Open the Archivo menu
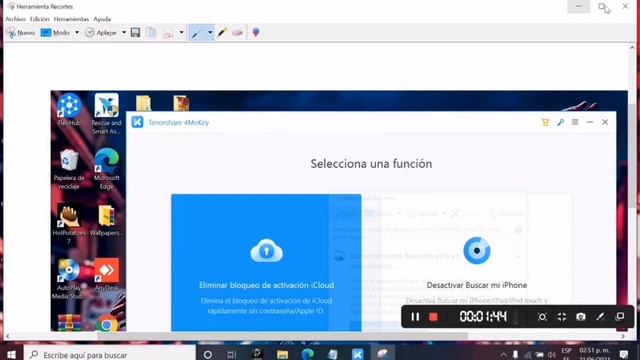The height and width of the screenshot is (360, 640). pos(15,19)
